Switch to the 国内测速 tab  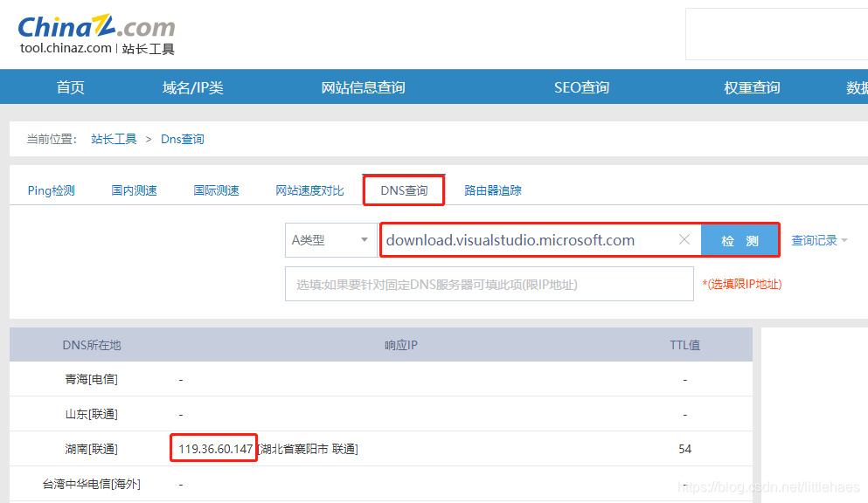[x=134, y=190]
